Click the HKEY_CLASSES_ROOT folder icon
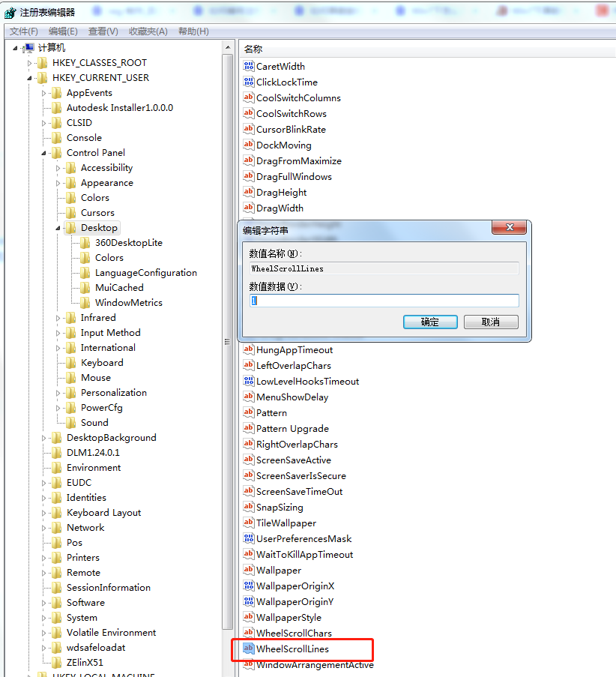616x677 pixels. click(42, 63)
